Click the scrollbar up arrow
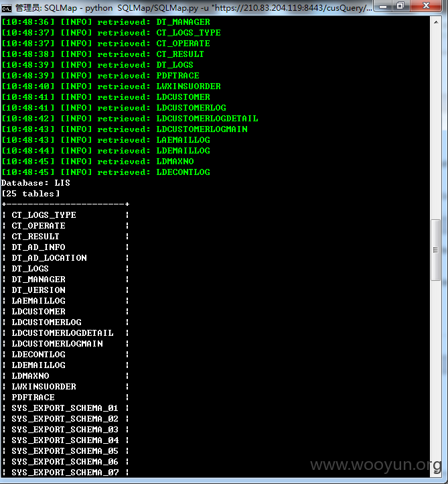 tap(436, 22)
